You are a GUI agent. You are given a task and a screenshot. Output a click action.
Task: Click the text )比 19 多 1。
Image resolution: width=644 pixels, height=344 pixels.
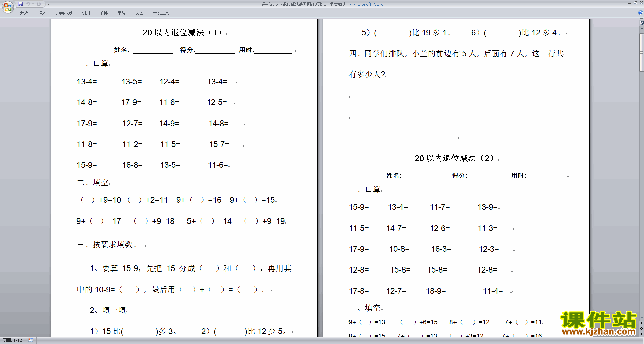(x=429, y=33)
